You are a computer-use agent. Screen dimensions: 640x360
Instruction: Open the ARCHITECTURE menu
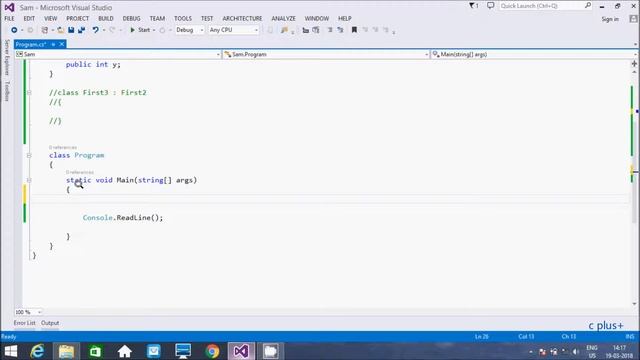242,19
